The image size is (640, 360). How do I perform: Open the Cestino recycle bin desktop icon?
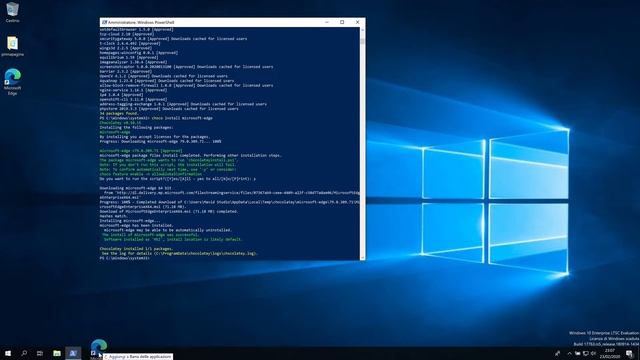(12, 12)
